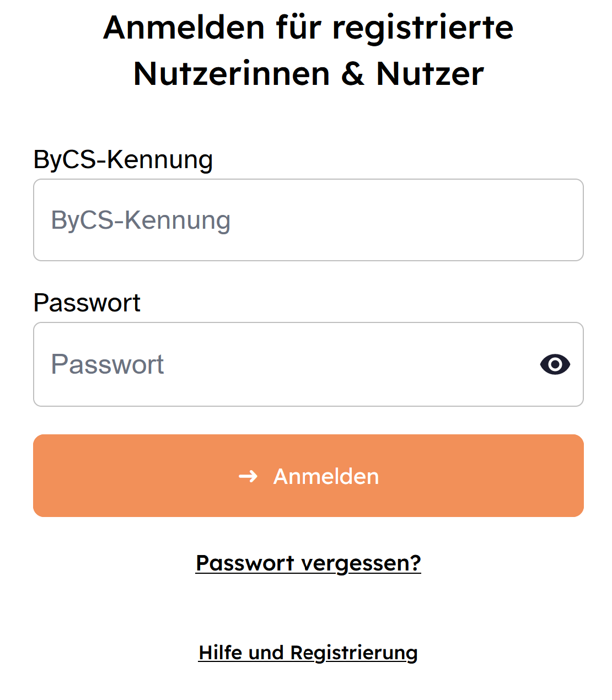Screen dimensions: 612x700
Task: Click the word Anmelden on the orange button
Action: pyautogui.click(x=326, y=476)
